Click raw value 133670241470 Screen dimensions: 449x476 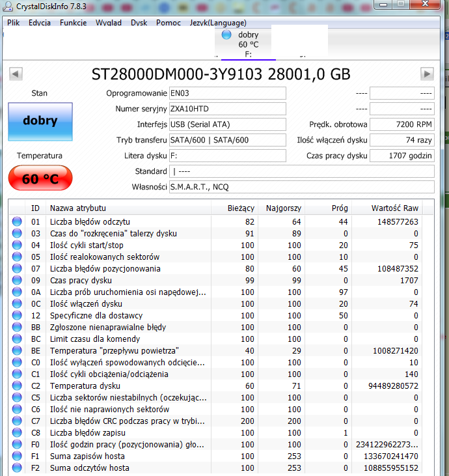pyautogui.click(x=391, y=456)
